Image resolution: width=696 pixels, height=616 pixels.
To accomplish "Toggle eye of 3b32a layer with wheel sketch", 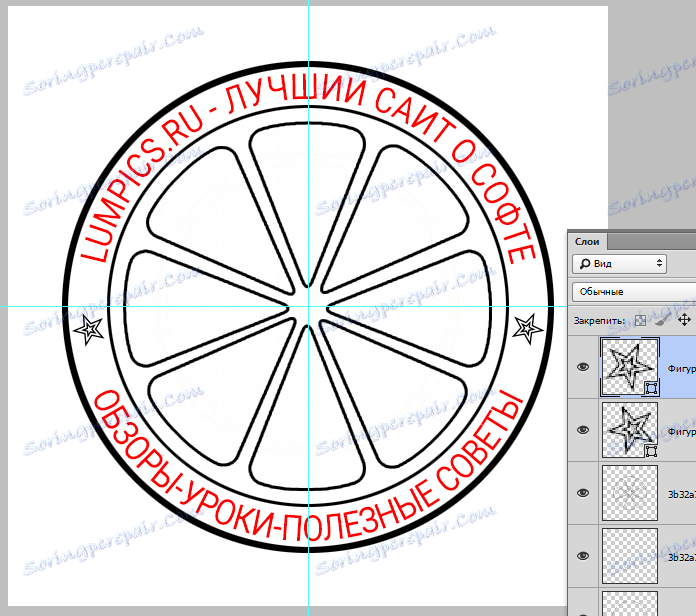I will click(583, 493).
